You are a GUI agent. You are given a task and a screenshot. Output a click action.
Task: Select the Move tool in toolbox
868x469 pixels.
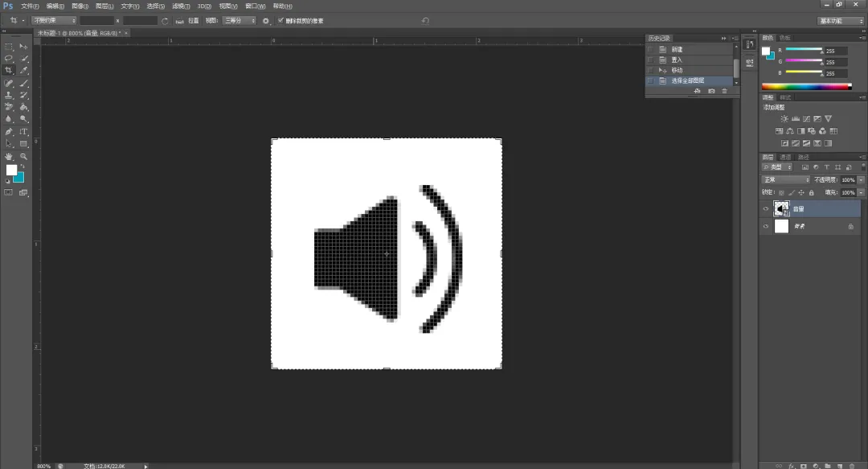tap(24, 47)
